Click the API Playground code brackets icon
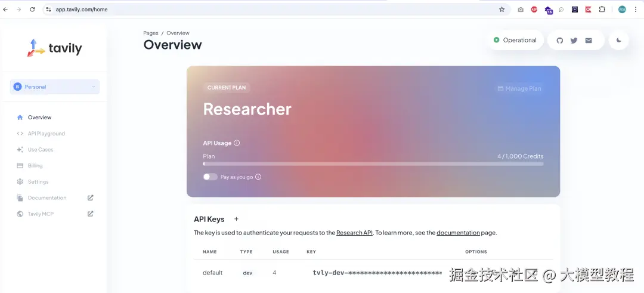The image size is (644, 293). click(20, 134)
